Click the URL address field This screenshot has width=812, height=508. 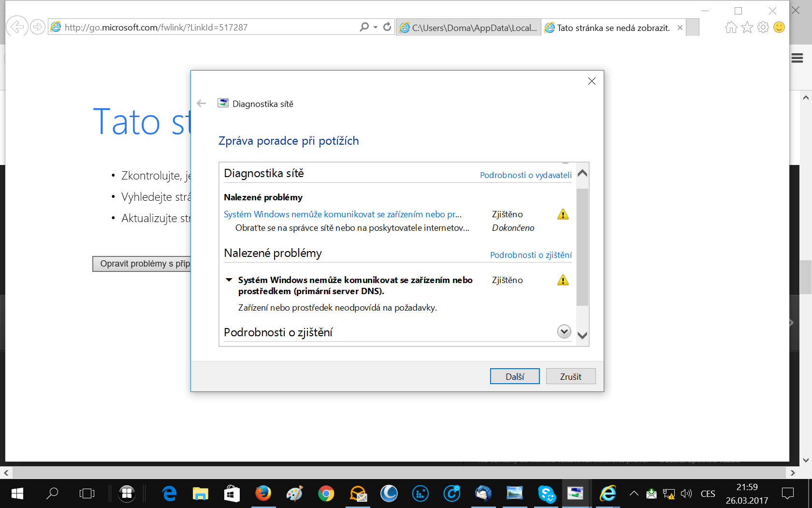[x=203, y=28]
